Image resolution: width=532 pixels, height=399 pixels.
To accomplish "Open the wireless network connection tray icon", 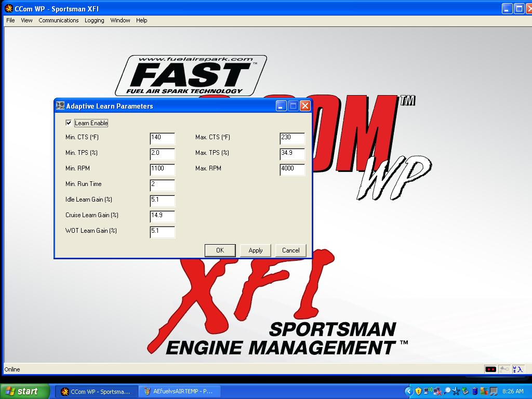I will point(428,391).
